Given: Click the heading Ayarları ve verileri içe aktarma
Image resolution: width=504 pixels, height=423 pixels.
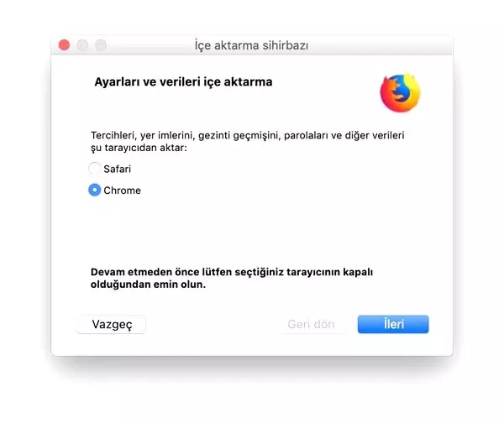Looking at the screenshot, I should tap(183, 81).
